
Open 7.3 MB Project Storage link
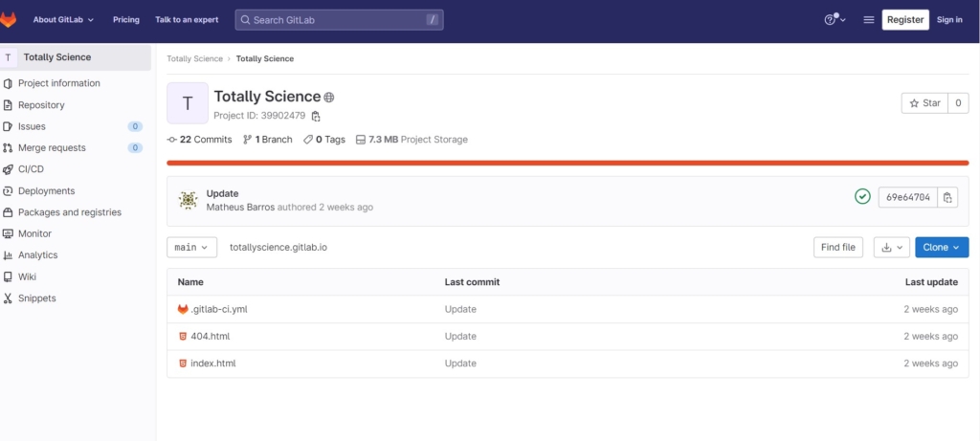tap(412, 140)
